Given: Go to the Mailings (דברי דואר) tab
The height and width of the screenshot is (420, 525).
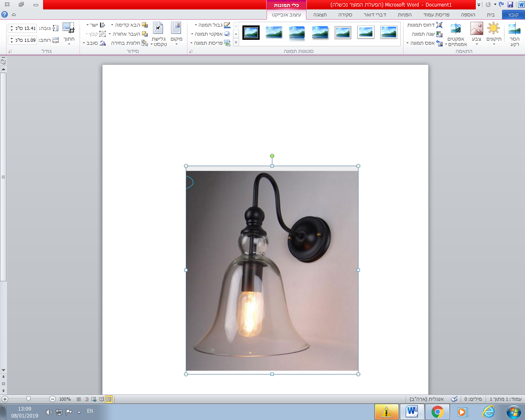Looking at the screenshot, I should 375,15.
